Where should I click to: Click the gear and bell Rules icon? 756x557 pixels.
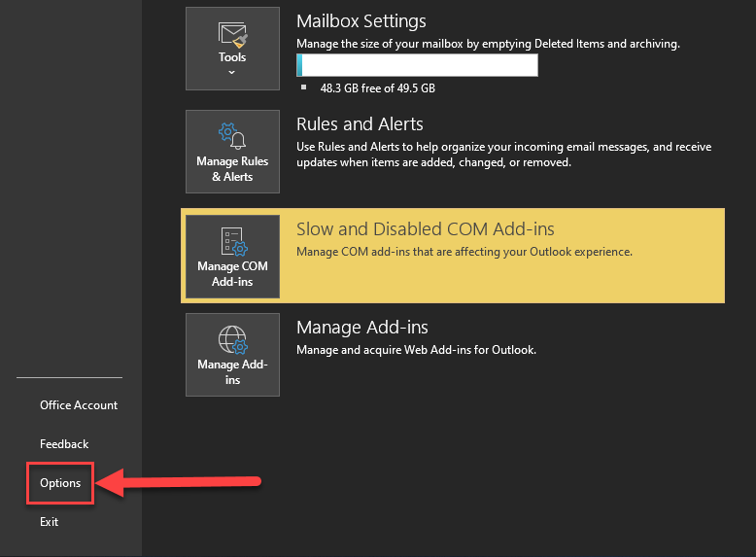pyautogui.click(x=232, y=135)
